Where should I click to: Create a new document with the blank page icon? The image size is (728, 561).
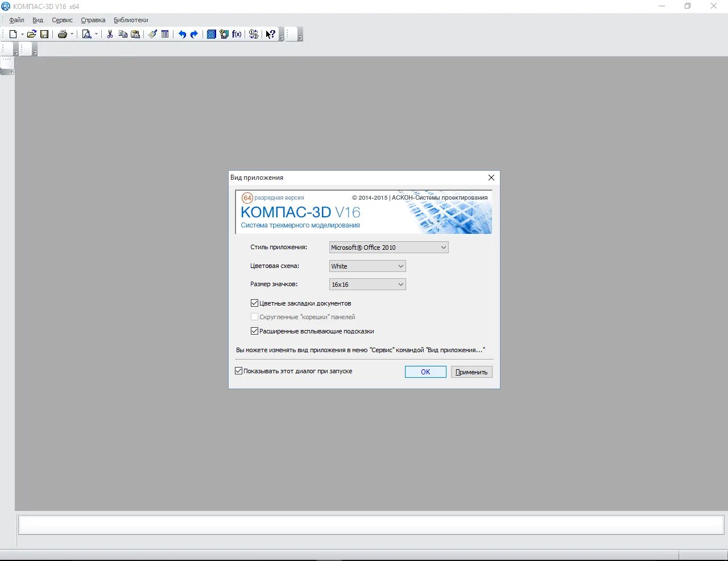click(x=13, y=34)
